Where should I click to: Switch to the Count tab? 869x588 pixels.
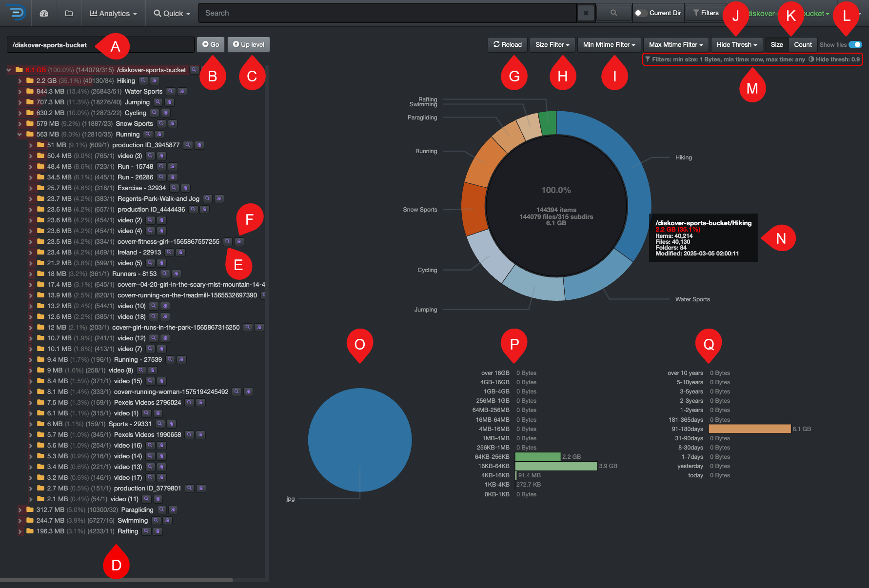tap(803, 44)
